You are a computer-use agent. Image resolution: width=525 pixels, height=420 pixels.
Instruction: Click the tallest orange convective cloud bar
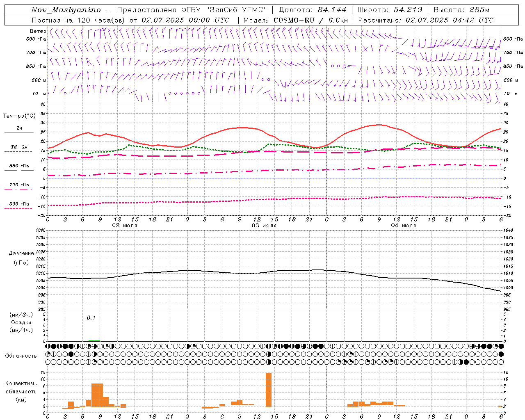[x=269, y=390]
